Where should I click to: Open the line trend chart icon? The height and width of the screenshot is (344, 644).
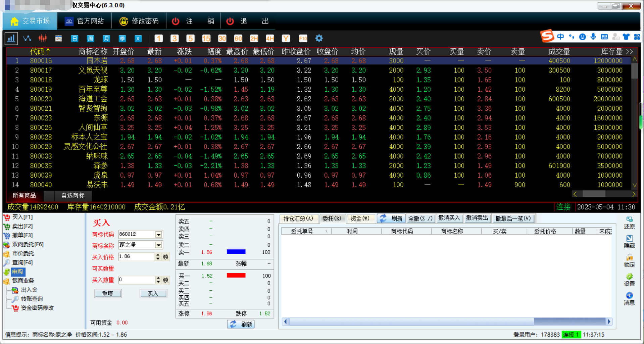[x=27, y=38]
